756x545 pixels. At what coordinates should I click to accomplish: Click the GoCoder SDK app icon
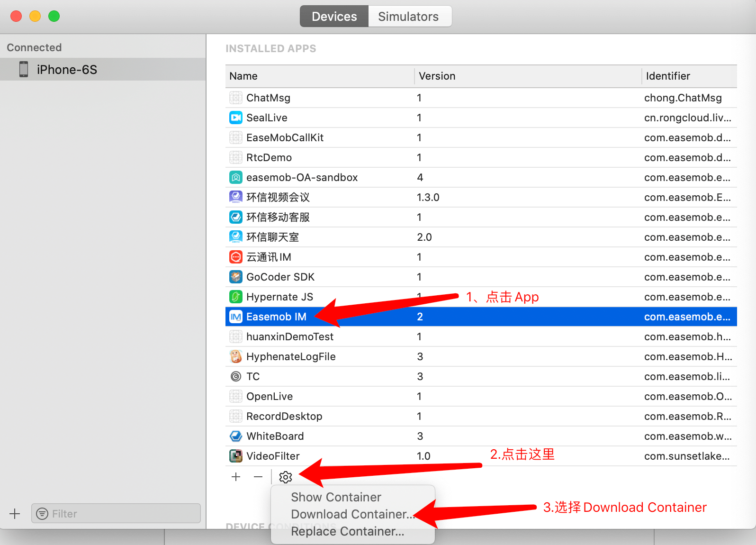(x=236, y=277)
